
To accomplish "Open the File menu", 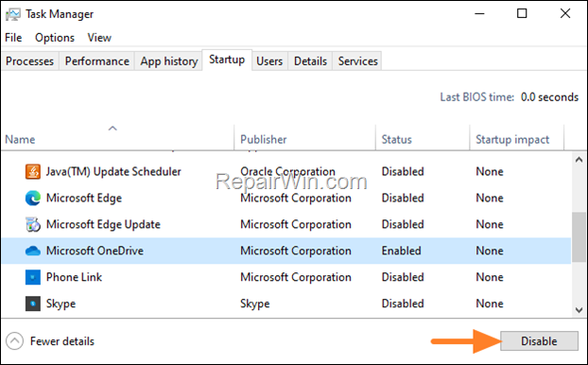I will pyautogui.click(x=13, y=38).
